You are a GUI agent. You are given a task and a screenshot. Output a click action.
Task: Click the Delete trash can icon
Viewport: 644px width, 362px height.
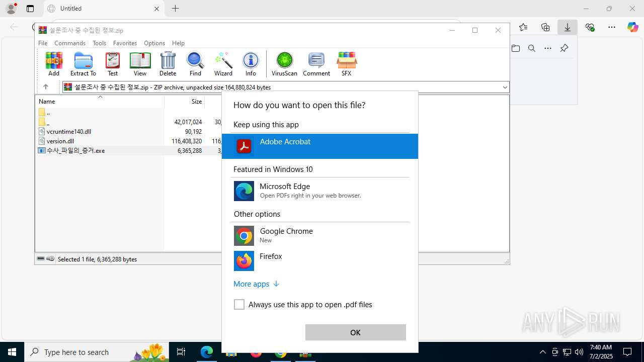(x=168, y=64)
